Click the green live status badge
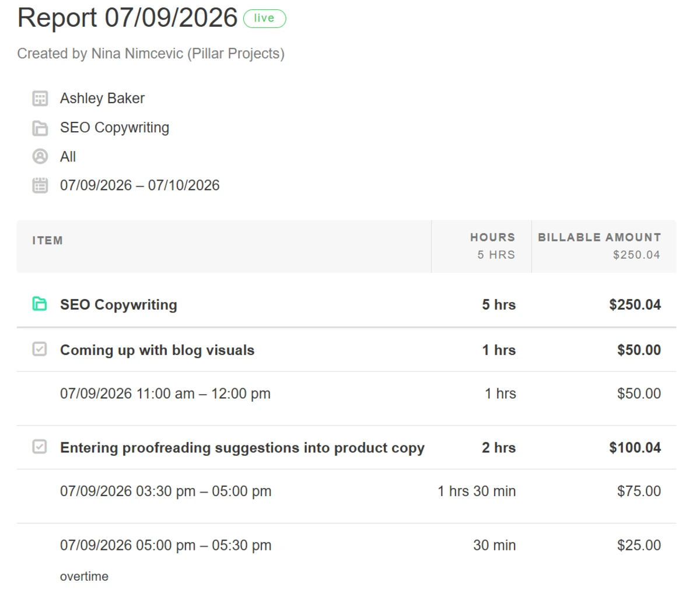The image size is (700, 590). [264, 19]
